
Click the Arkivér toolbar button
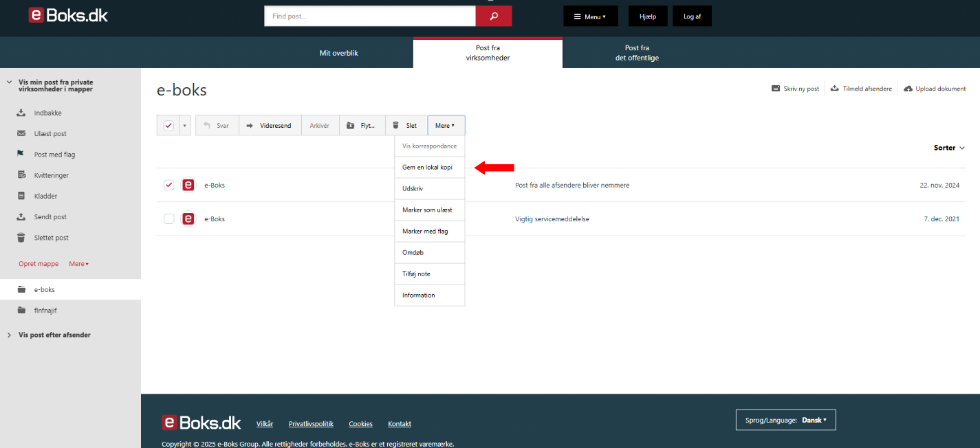pos(320,125)
